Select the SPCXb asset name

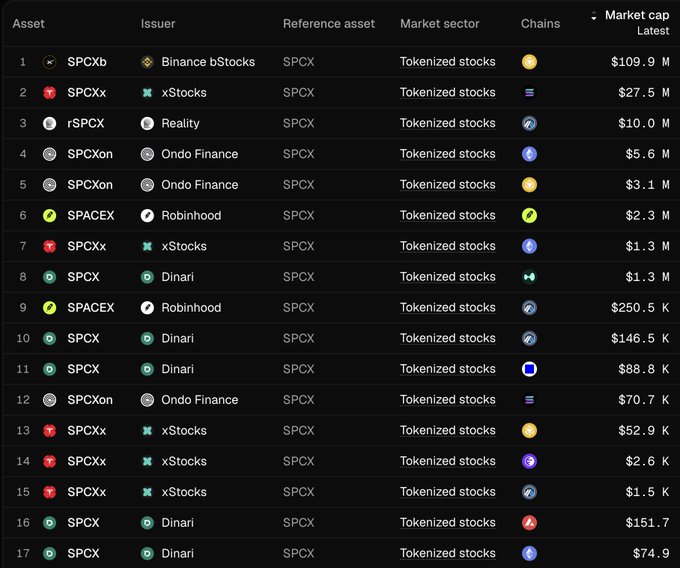(87, 62)
